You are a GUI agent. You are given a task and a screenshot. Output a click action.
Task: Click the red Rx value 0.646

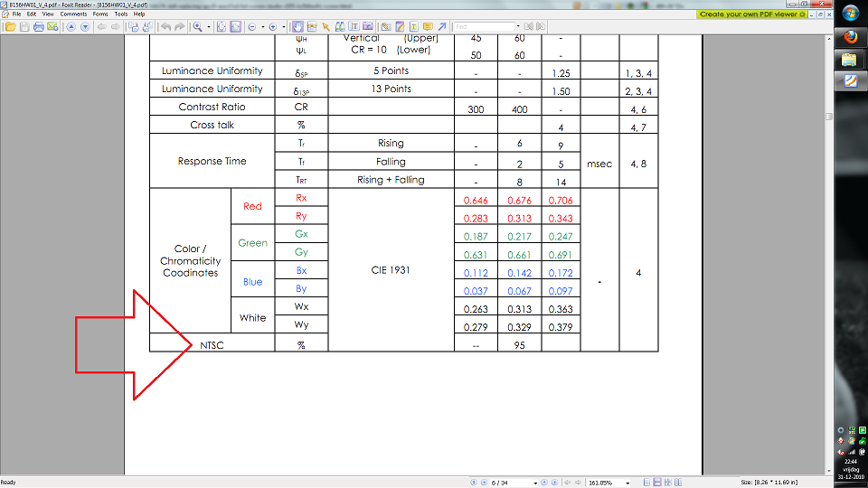[476, 201]
